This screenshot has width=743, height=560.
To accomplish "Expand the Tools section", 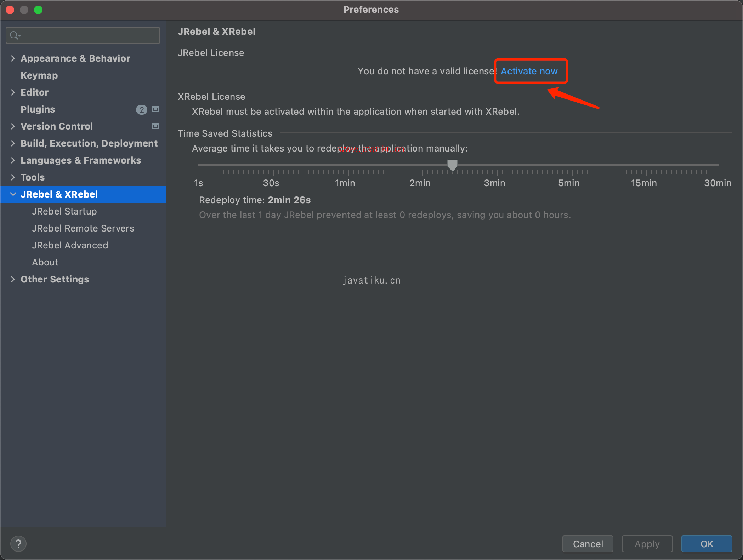I will [13, 177].
